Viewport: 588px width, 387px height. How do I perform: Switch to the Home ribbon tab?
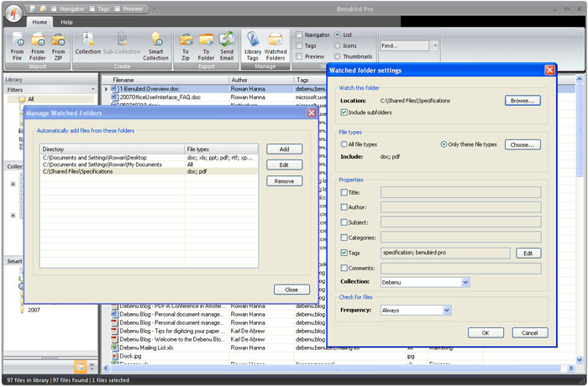39,22
